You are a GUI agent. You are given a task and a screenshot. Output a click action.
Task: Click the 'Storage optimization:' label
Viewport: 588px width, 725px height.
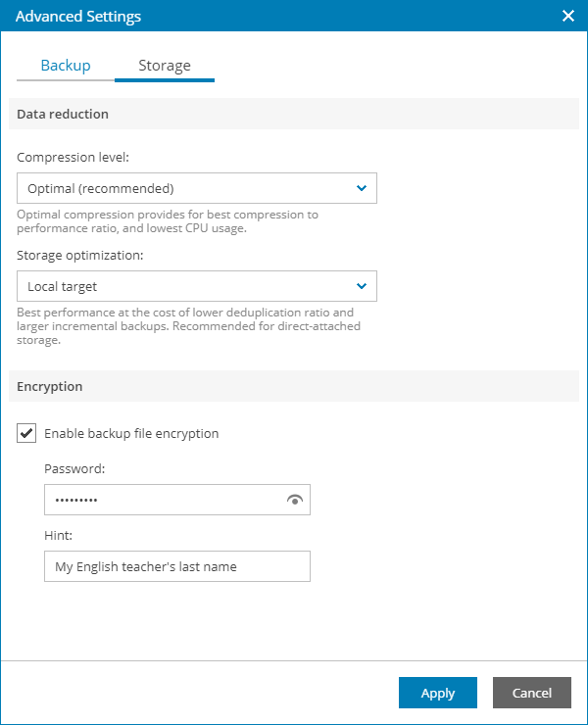(81, 255)
